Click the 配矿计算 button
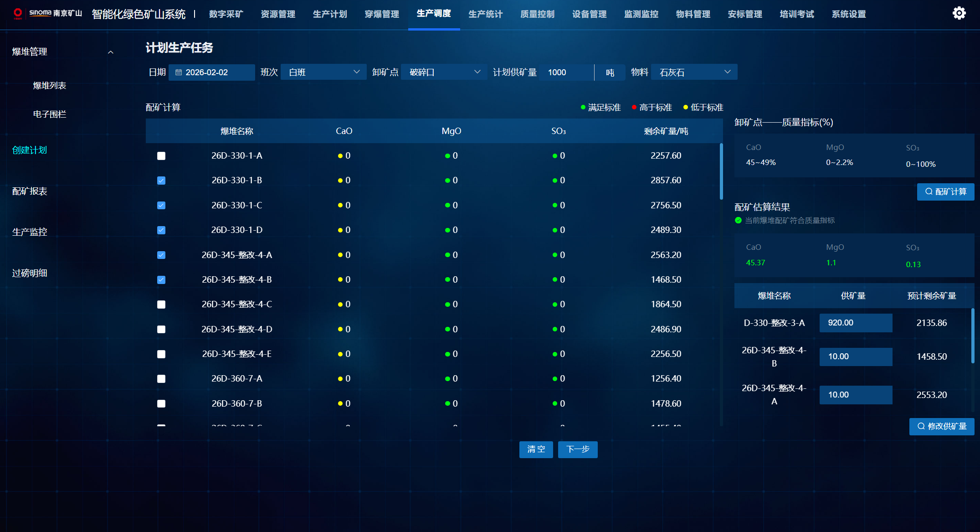 point(945,192)
